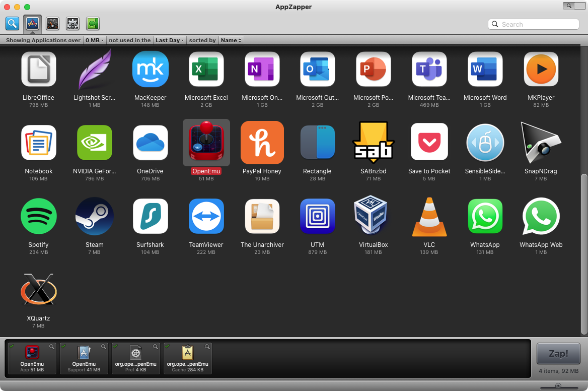Viewport: 588px width, 391px height.
Task: Open the Preference Panes view
Action: click(72, 23)
